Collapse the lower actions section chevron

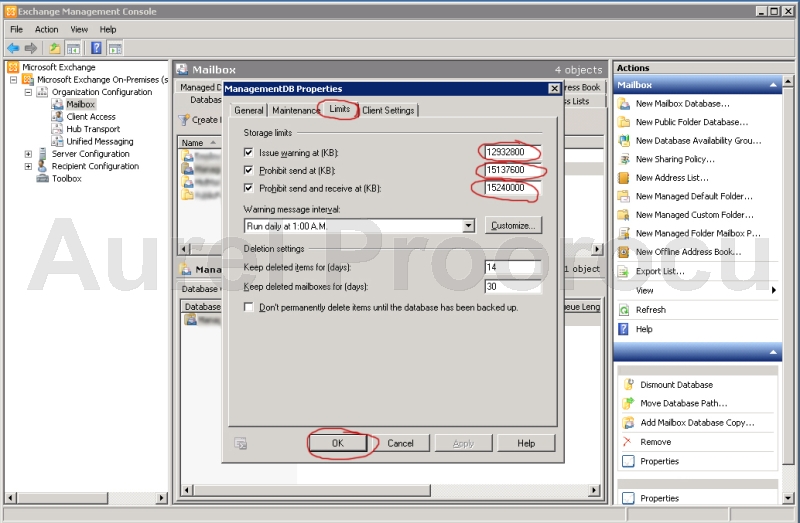pos(773,352)
